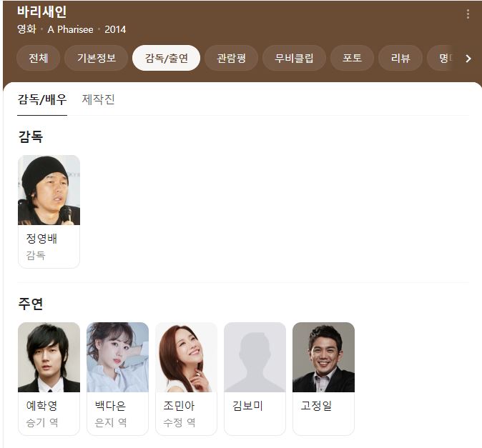Image resolution: width=482 pixels, height=448 pixels.
Task: Select the 전체 tab
Action: tap(38, 58)
